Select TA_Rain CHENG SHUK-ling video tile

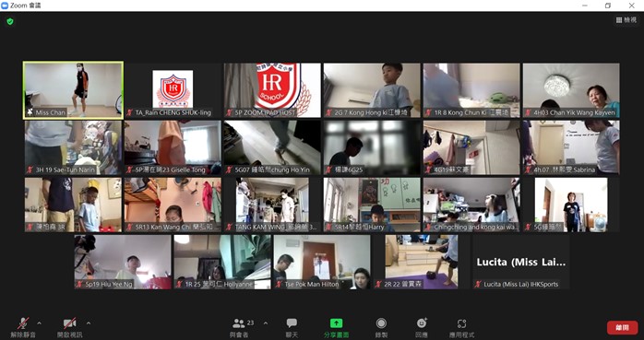[x=173, y=90]
